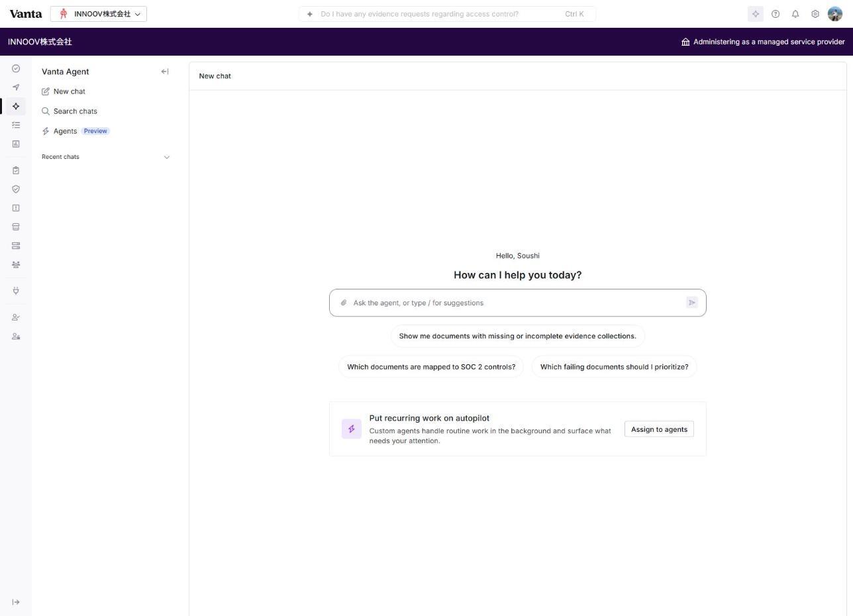Open the bar-chart report icon in the left rail
853x616 pixels.
[16, 144]
